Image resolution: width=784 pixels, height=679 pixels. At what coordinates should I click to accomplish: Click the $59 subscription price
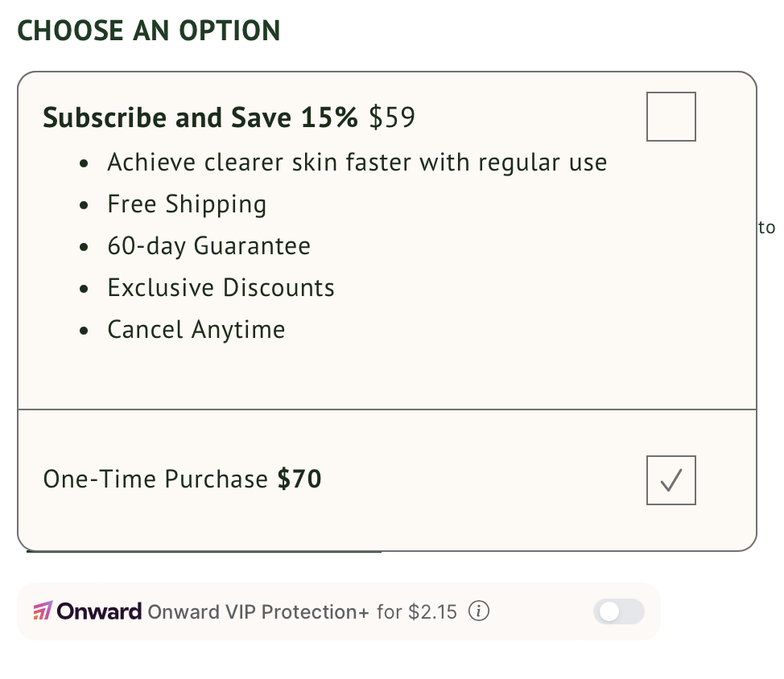392,118
